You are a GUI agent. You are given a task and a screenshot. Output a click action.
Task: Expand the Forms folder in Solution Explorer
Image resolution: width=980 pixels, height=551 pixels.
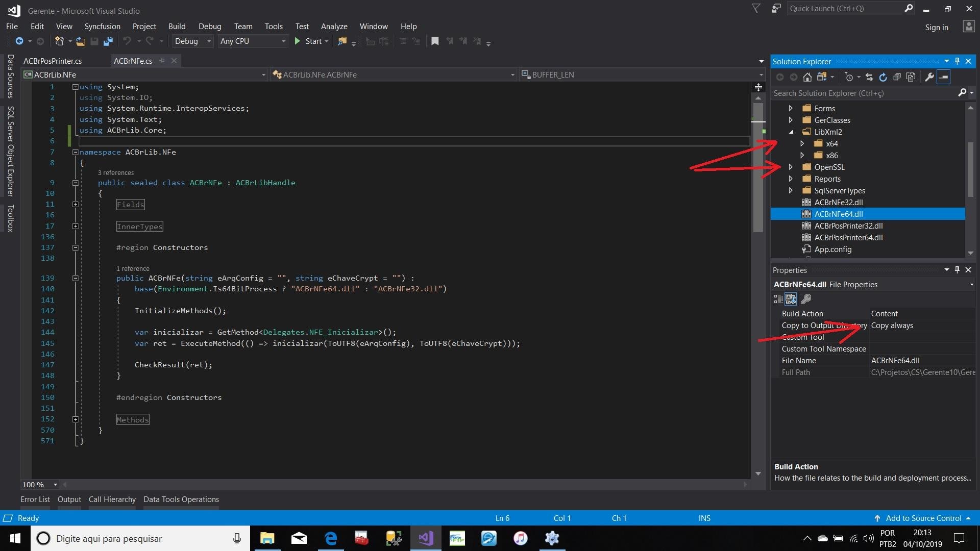coord(791,108)
